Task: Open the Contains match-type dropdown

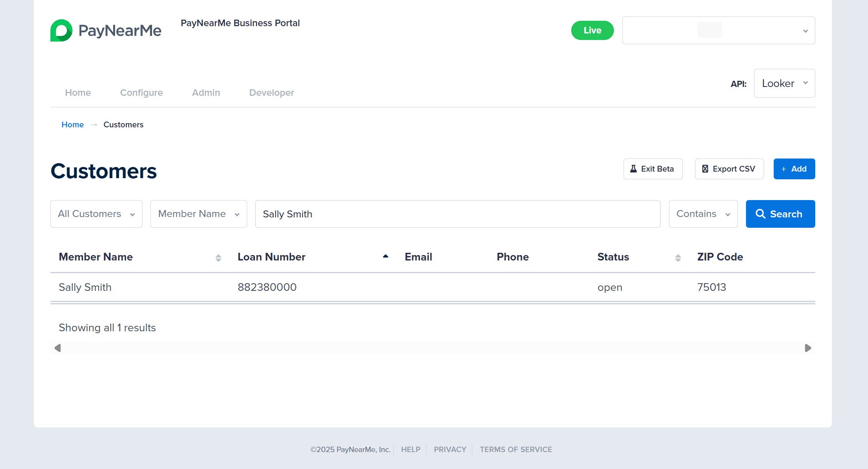Action: 703,214
